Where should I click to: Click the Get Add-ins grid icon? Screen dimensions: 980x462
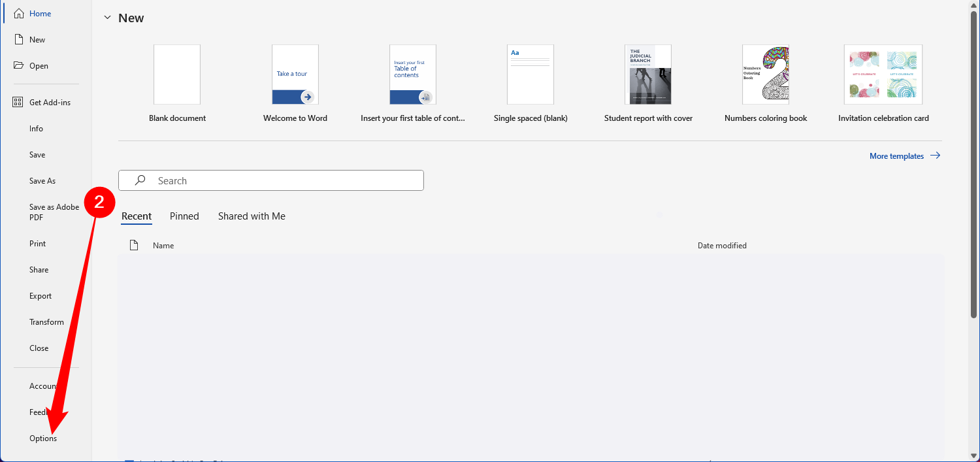[x=18, y=103]
